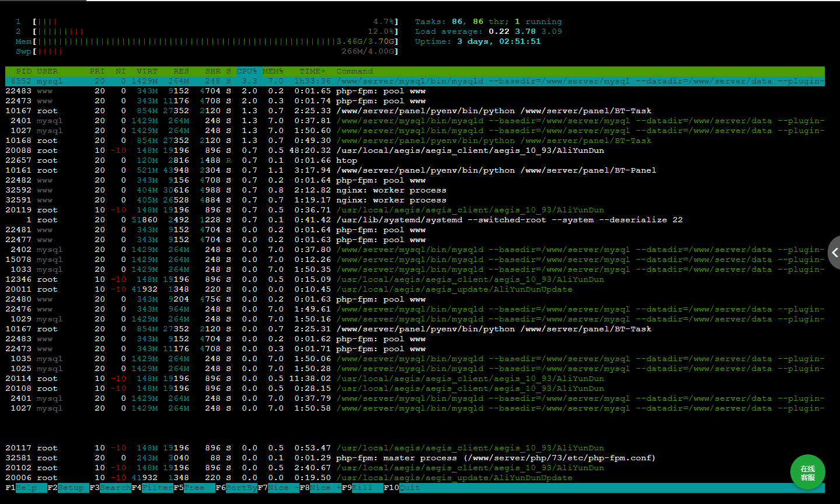The image size is (840, 504).
Task: Click F10 Quit to exit htop
Action: [409, 488]
